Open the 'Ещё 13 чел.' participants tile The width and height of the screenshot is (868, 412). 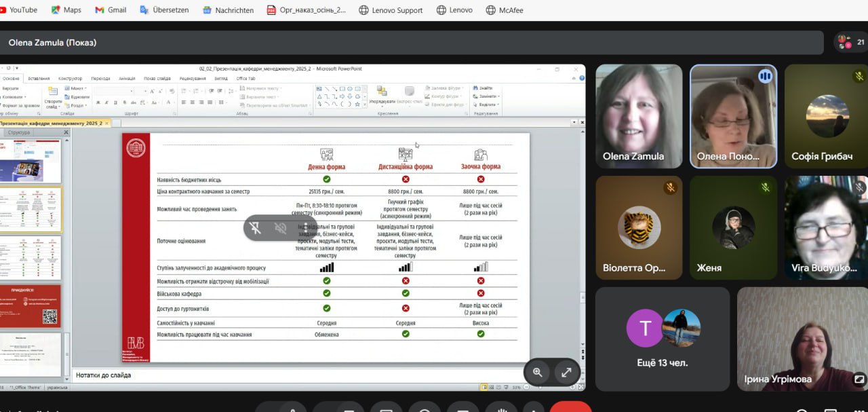pyautogui.click(x=662, y=339)
